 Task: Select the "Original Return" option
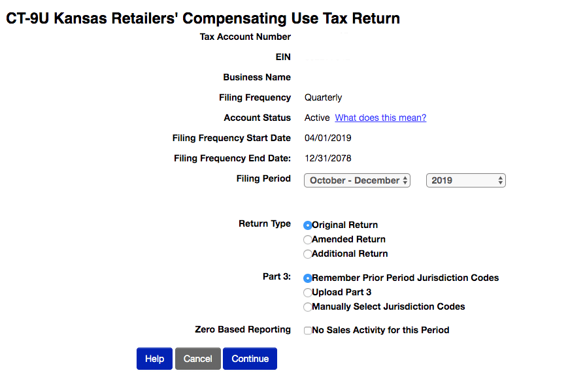[308, 225]
